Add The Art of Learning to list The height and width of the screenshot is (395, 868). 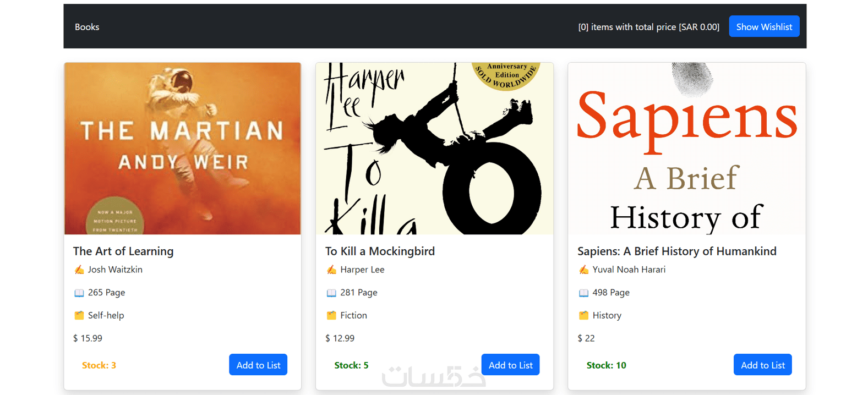[x=258, y=365]
